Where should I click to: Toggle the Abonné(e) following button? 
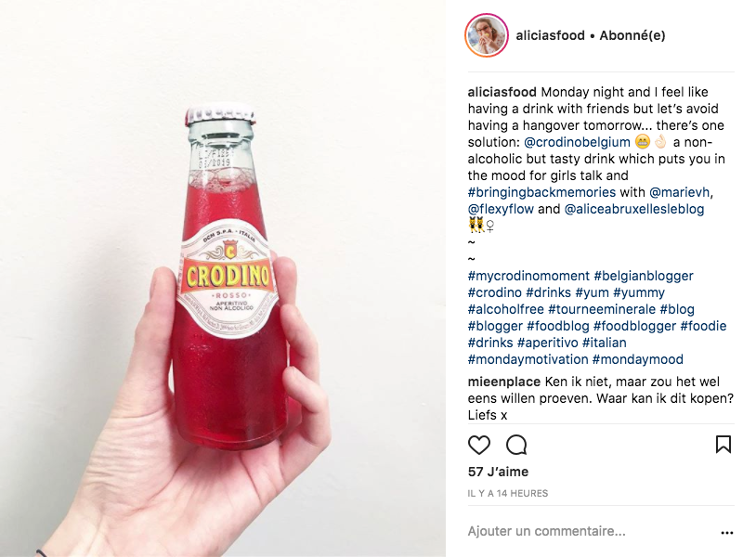coord(632,35)
